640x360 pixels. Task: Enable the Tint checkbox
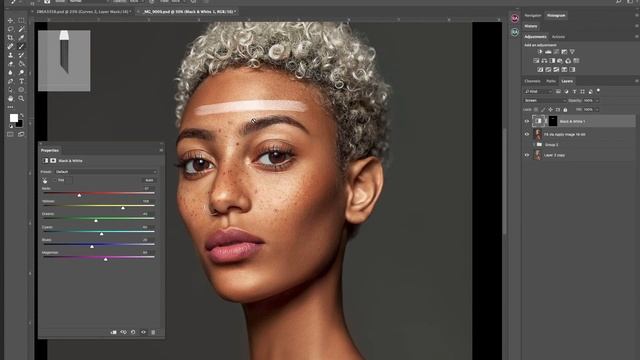(56, 180)
